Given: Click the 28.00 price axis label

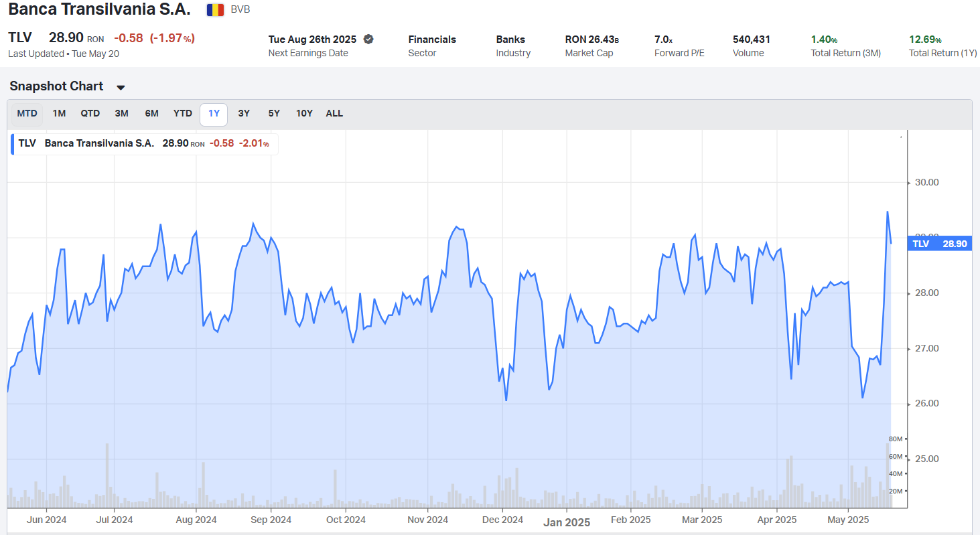Looking at the screenshot, I should [x=926, y=293].
